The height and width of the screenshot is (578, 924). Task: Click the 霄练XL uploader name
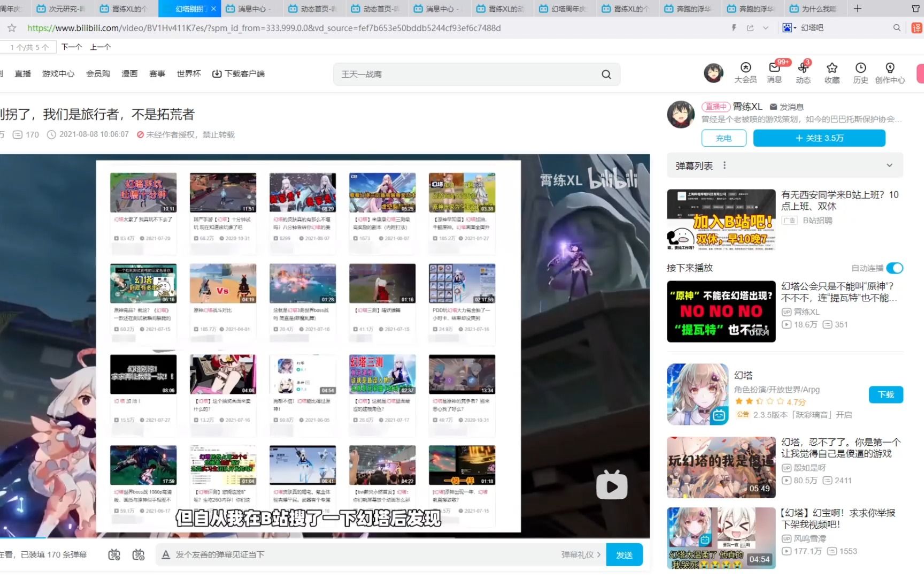coord(748,107)
